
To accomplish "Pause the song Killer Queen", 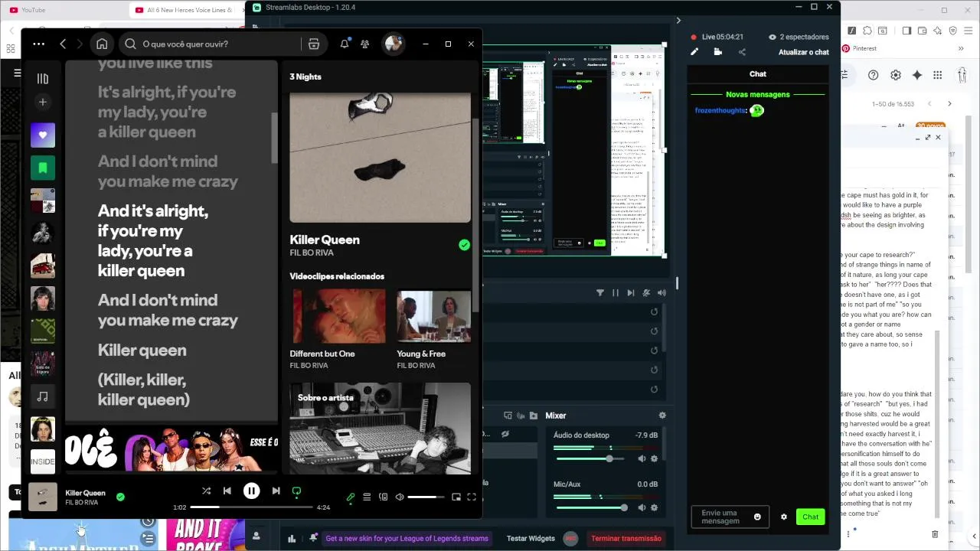I will pos(251,491).
